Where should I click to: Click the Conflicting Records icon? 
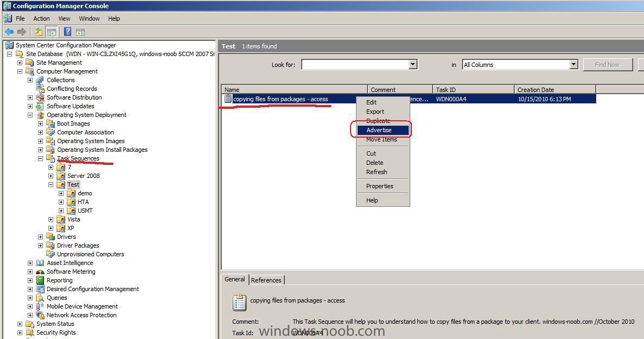(40, 89)
